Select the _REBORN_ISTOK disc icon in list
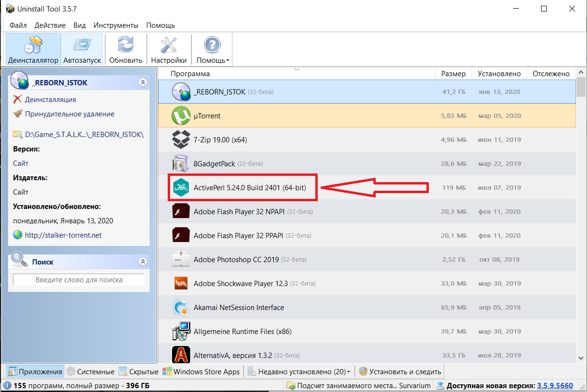The image size is (587, 392). tap(181, 92)
